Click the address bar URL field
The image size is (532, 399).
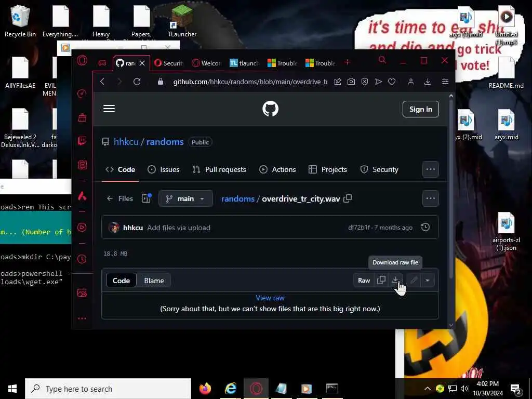250,82
